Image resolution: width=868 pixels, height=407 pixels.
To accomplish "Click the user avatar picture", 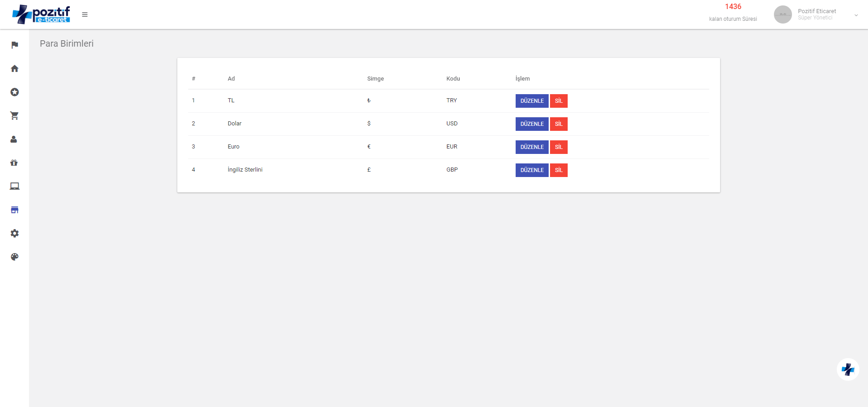I will point(783,14).
